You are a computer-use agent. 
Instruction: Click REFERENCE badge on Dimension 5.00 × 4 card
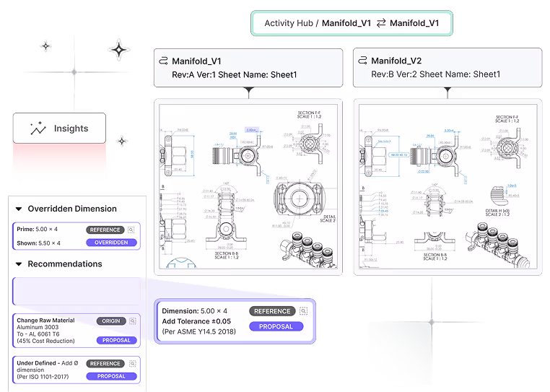click(272, 311)
